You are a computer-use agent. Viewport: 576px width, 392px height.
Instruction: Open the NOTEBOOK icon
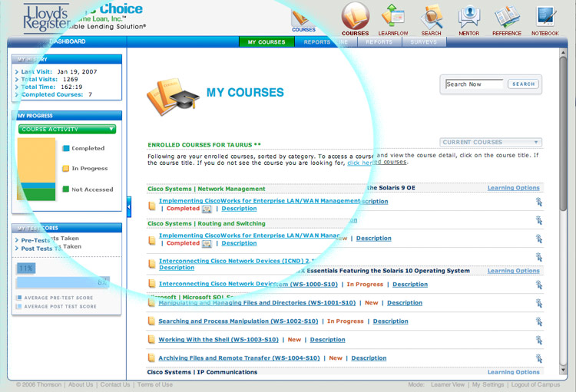(x=545, y=16)
